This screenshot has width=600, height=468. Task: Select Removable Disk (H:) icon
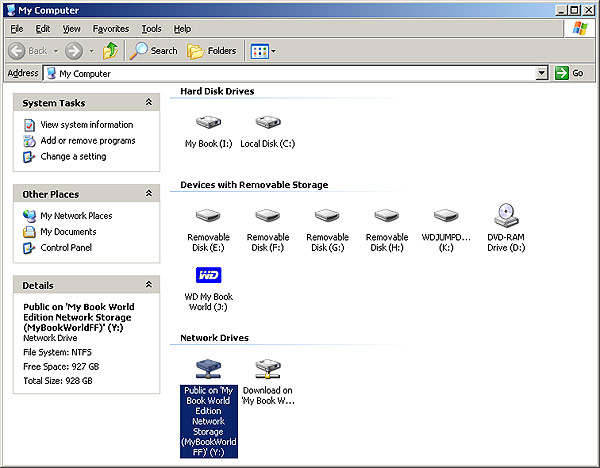tap(387, 216)
